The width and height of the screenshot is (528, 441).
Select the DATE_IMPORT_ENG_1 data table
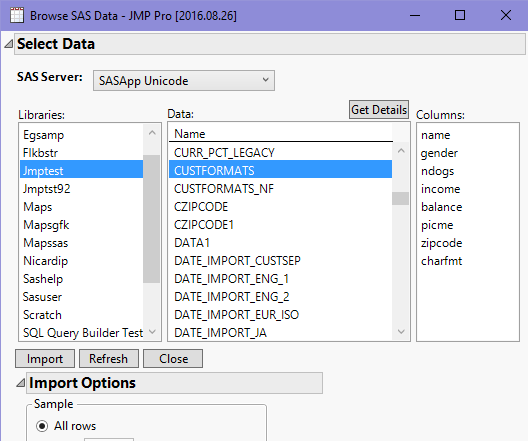click(x=280, y=279)
